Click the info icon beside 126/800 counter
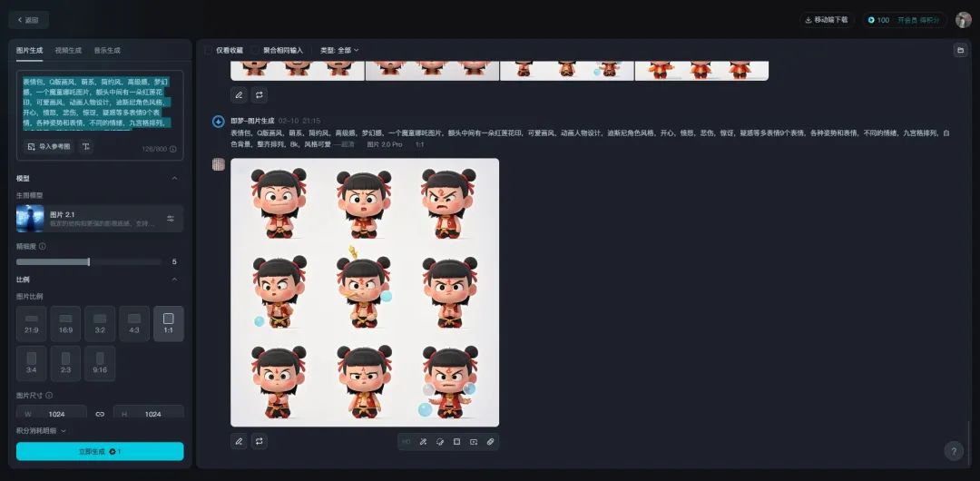 [172, 150]
